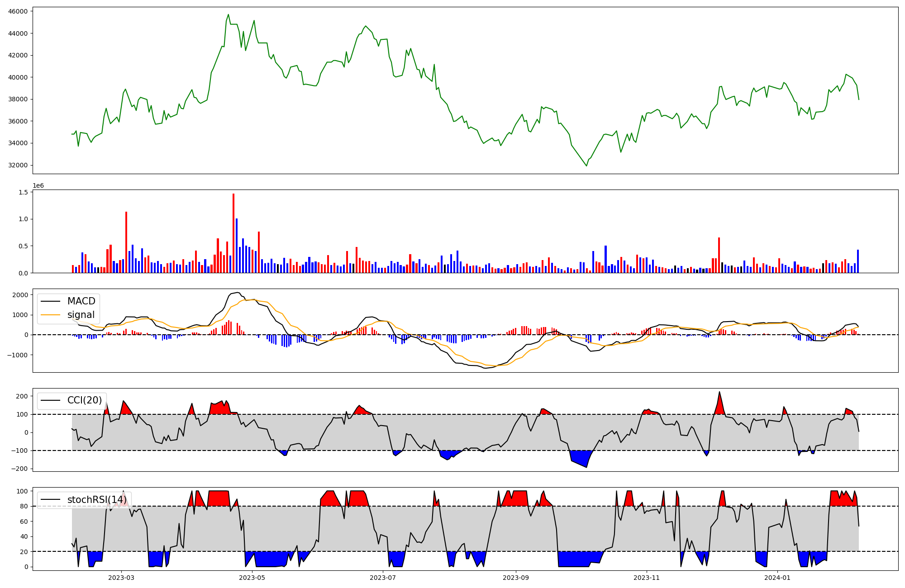
Task: Click the 2023-07 date tick label
Action: click(x=383, y=578)
